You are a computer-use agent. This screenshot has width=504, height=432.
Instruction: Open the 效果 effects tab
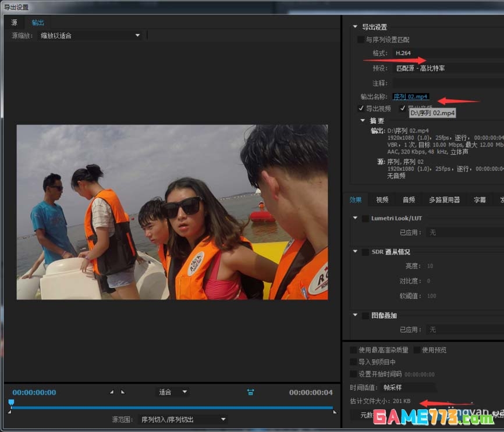tap(355, 200)
